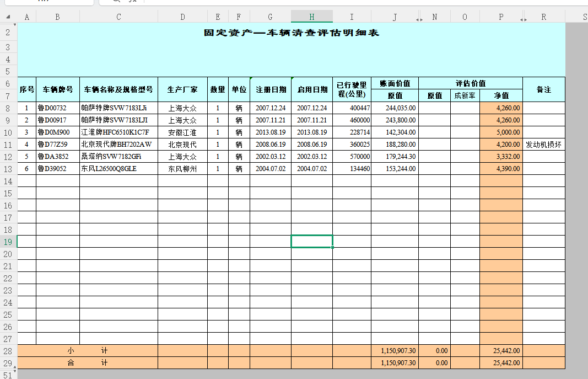Expand hidden rows between 29 and 51
The height and width of the screenshot is (379, 588).
15,369
